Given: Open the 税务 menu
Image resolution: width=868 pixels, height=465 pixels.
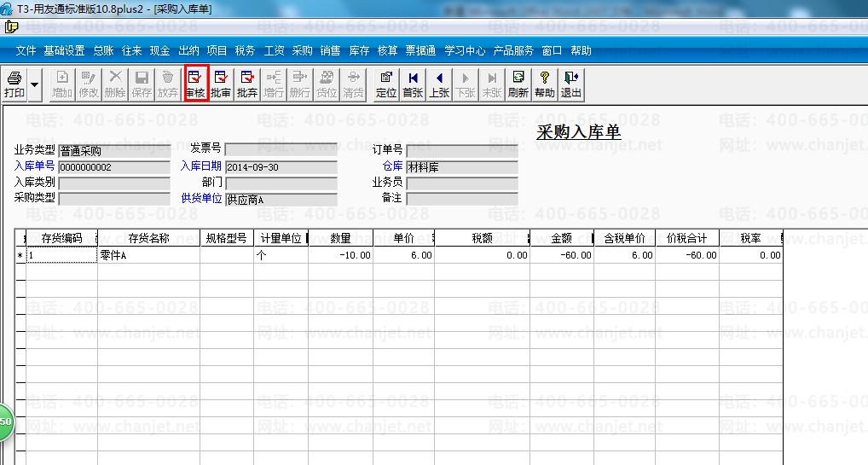Looking at the screenshot, I should 246,51.
